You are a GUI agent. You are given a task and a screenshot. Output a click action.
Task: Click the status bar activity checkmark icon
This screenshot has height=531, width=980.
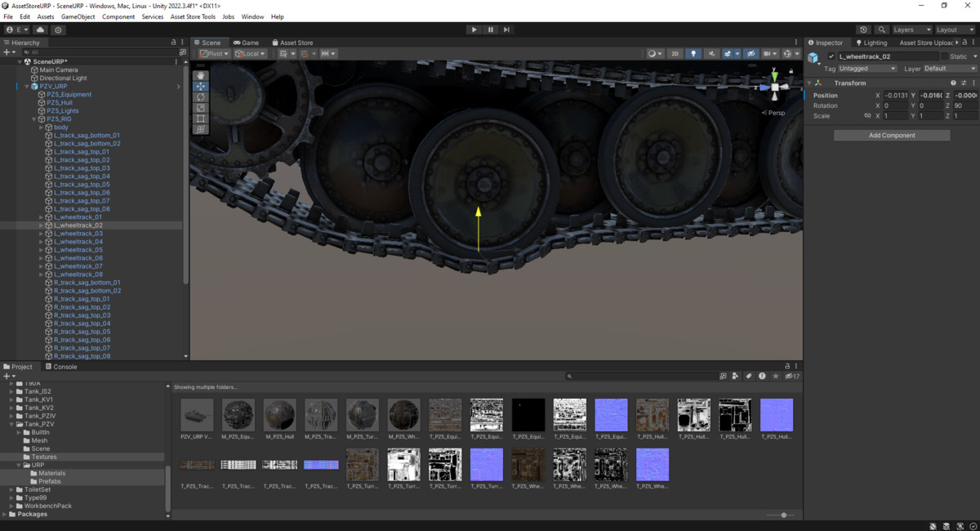pos(972,525)
